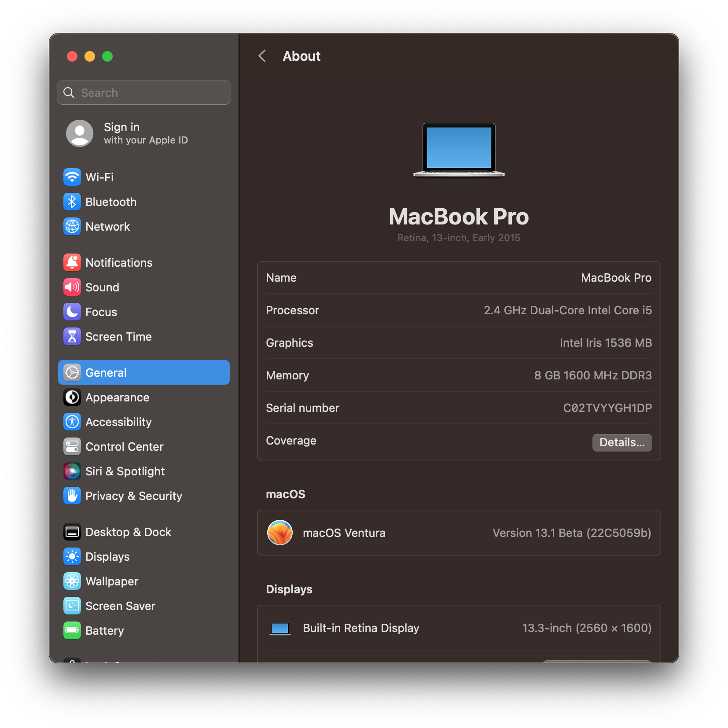Click the Built-in Retina Display icon

[280, 629]
